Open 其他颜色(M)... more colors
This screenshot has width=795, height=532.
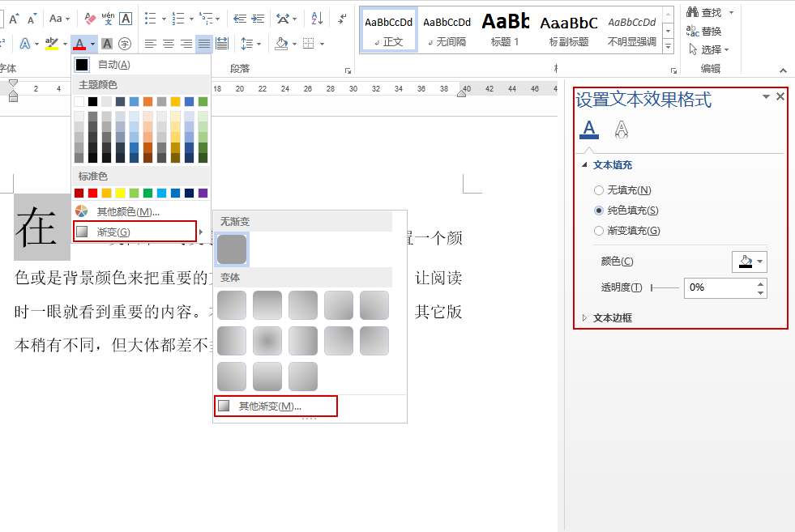(141, 212)
